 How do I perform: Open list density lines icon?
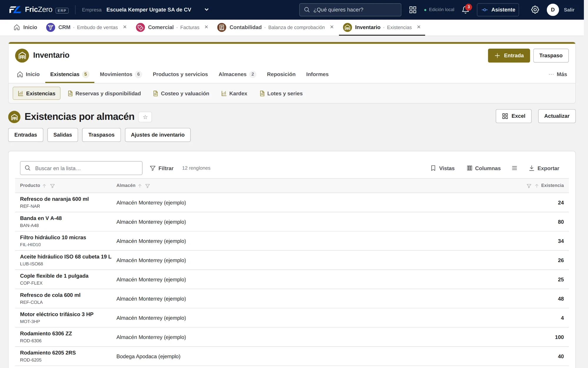tap(514, 168)
